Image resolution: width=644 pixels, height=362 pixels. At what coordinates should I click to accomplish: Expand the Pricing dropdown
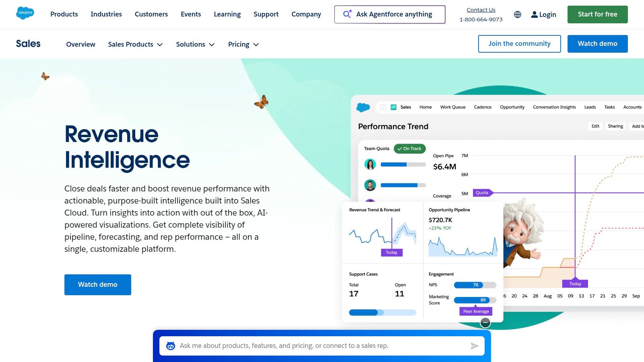[243, 44]
